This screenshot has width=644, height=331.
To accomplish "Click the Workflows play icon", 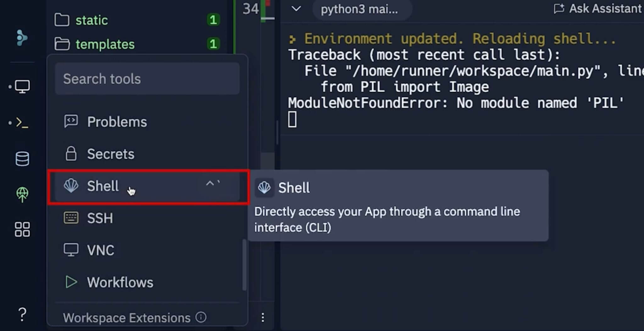I will coord(71,282).
